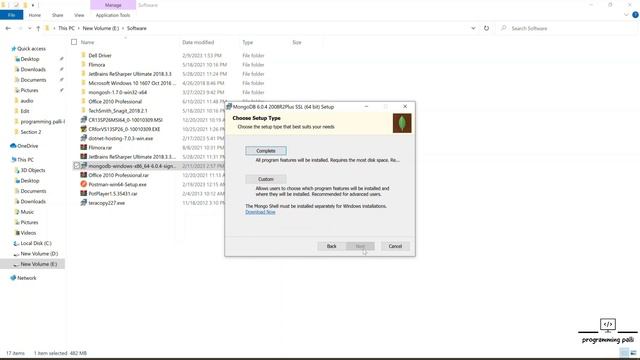Select JetBrains ReSharper rar archive icon
This screenshot has width=640, height=360.
tap(84, 156)
